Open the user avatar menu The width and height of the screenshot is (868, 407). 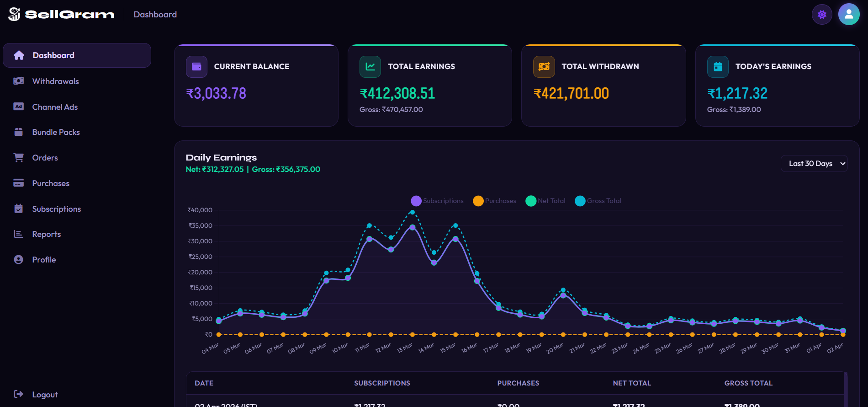849,15
